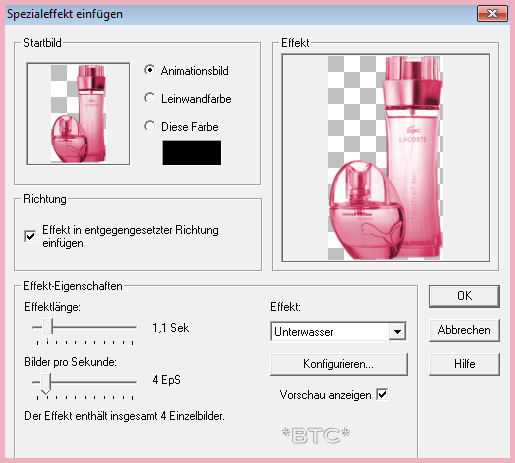Confirm with the OK button
Image resolution: width=515 pixels, height=463 pixels.
coord(464,296)
